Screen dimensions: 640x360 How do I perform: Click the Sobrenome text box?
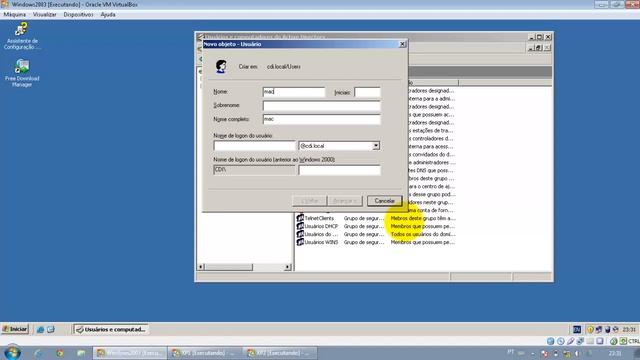coord(322,106)
